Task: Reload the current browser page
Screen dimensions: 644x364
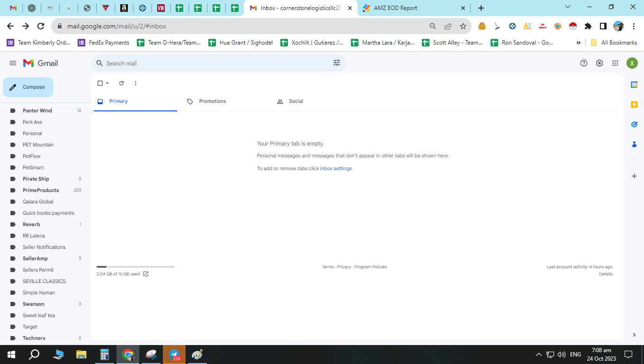Action: click(x=41, y=26)
